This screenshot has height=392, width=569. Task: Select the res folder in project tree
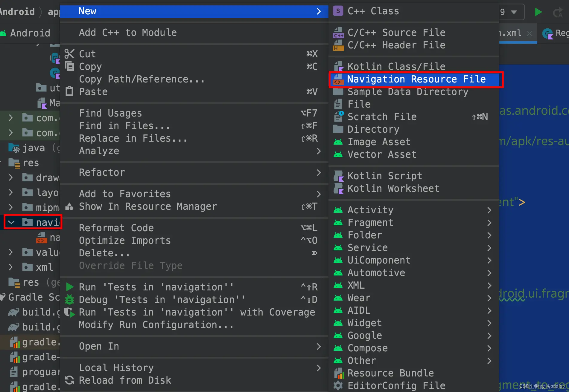click(x=24, y=163)
